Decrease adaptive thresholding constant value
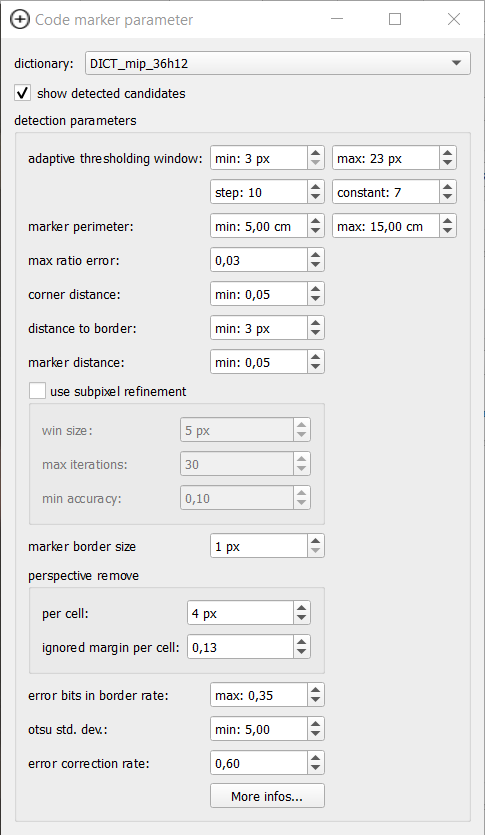This screenshot has height=835, width=485. tap(448, 198)
